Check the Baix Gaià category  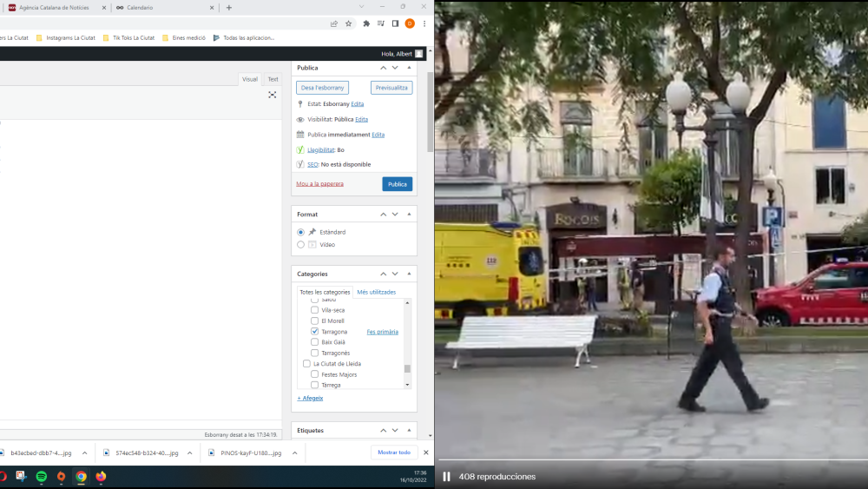314,342
